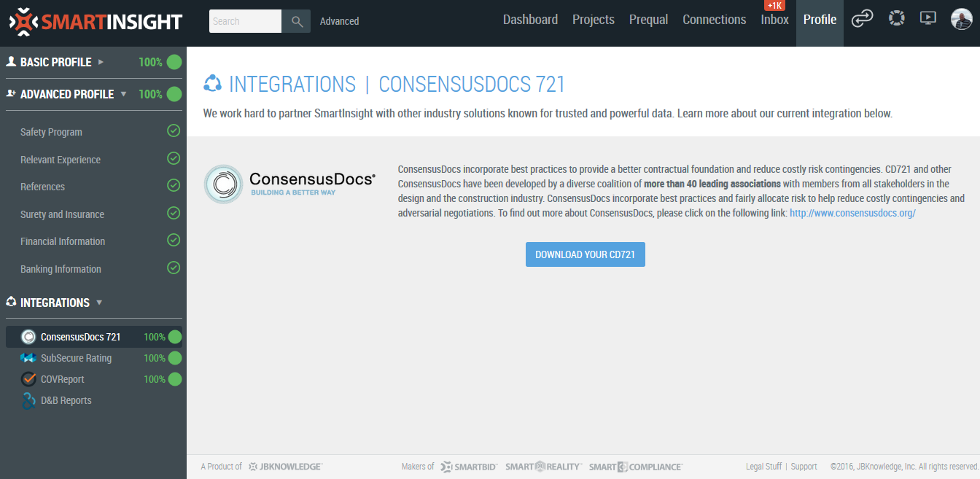Go to the Dashboard tab
This screenshot has width=980, height=479.
coord(530,20)
